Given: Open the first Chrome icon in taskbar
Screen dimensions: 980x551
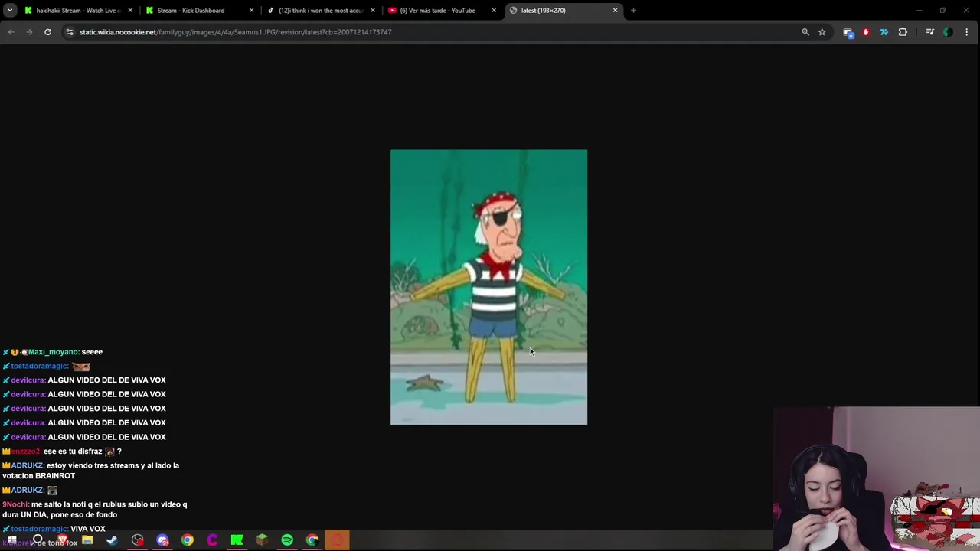Looking at the screenshot, I should click(x=188, y=540).
